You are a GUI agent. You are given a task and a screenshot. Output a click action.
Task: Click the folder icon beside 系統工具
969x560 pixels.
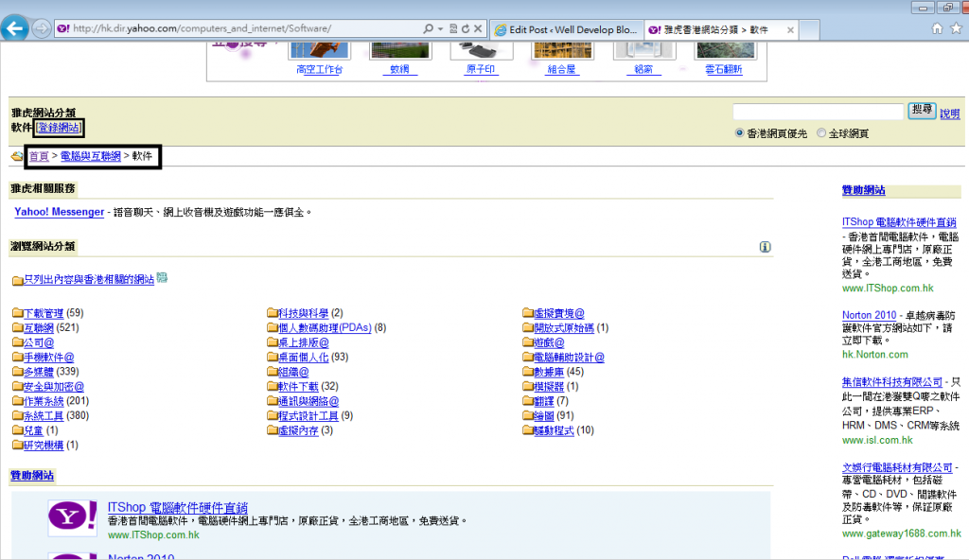point(17,415)
